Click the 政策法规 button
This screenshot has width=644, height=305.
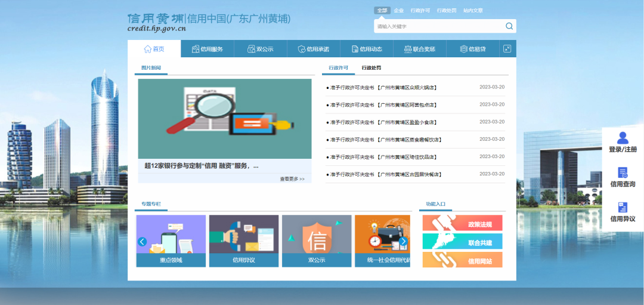(x=463, y=223)
